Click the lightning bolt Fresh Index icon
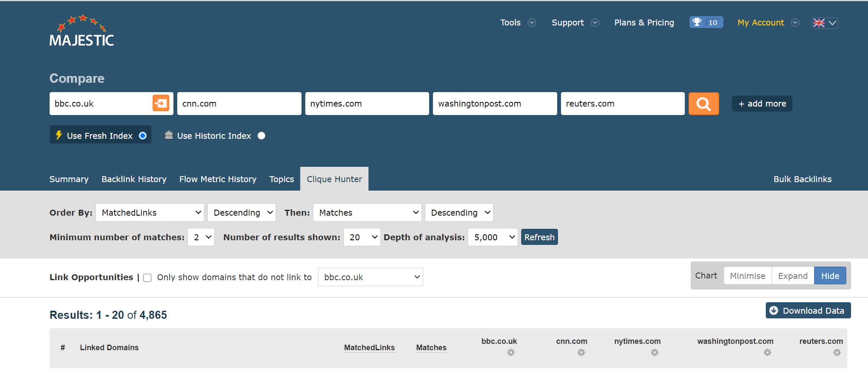868x371 pixels. [x=59, y=135]
